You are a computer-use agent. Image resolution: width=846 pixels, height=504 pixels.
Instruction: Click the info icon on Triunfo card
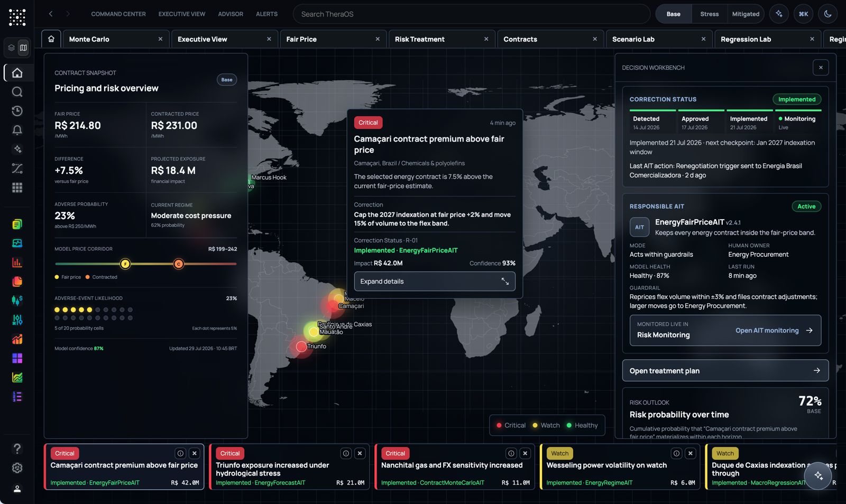point(346,453)
